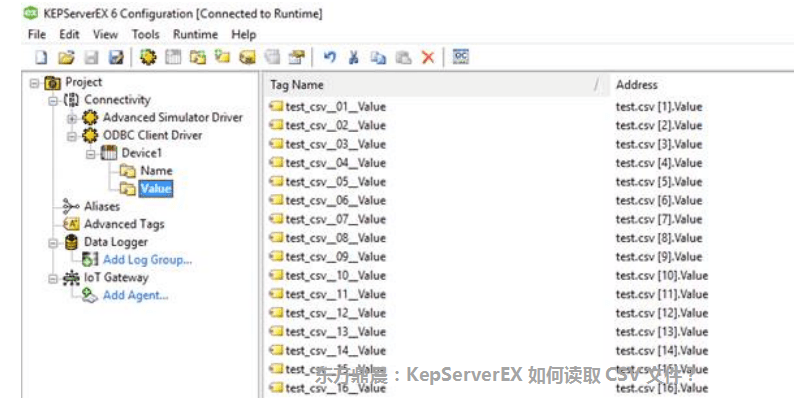Click the Data Logger database icon

coord(71,242)
